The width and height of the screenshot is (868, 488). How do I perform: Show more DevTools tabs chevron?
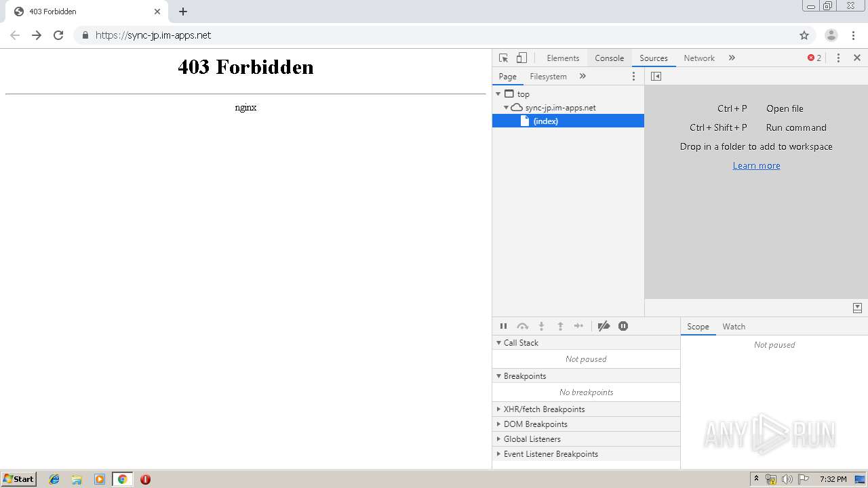(732, 58)
